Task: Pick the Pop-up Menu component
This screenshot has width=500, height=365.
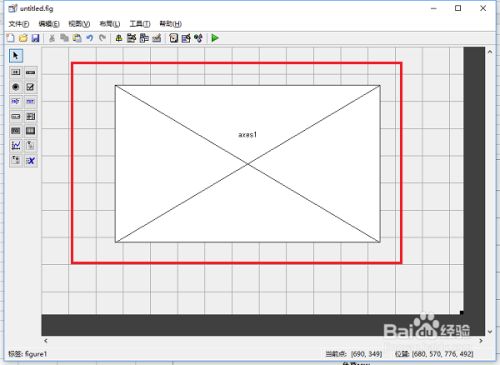Action: pyautogui.click(x=16, y=116)
